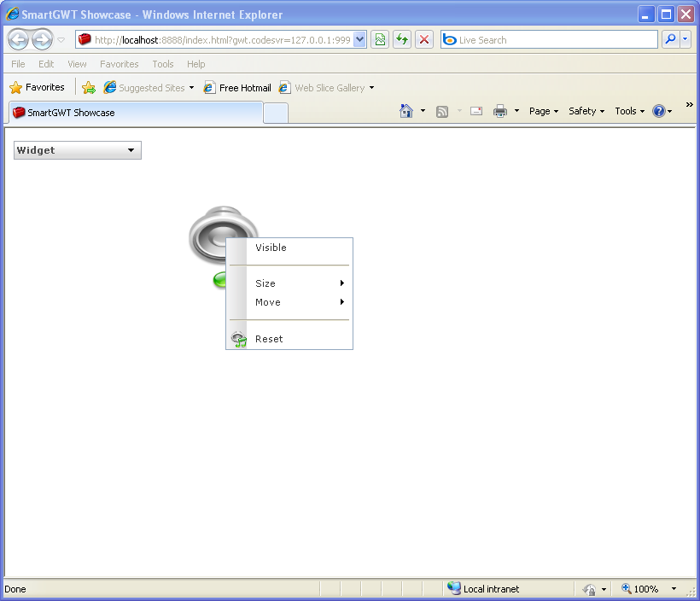Click the RSS Feeds icon
Viewport: 700px width, 601px height.
point(442,111)
